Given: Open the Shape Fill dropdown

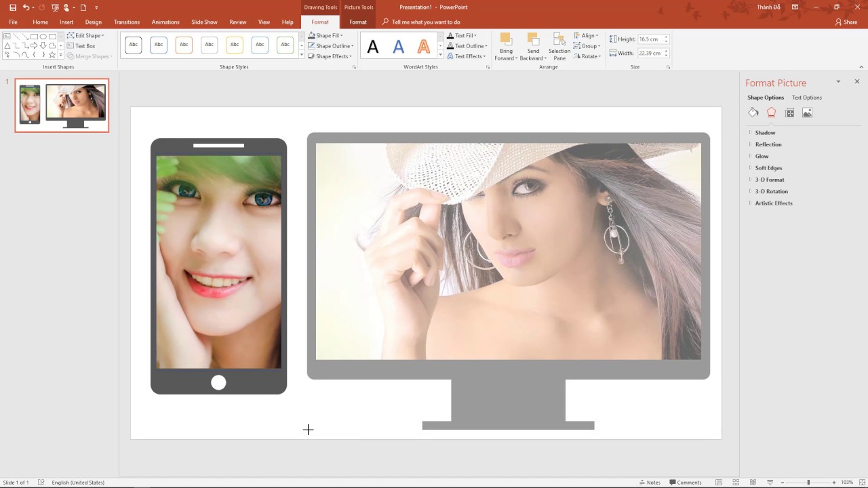Looking at the screenshot, I should 330,36.
